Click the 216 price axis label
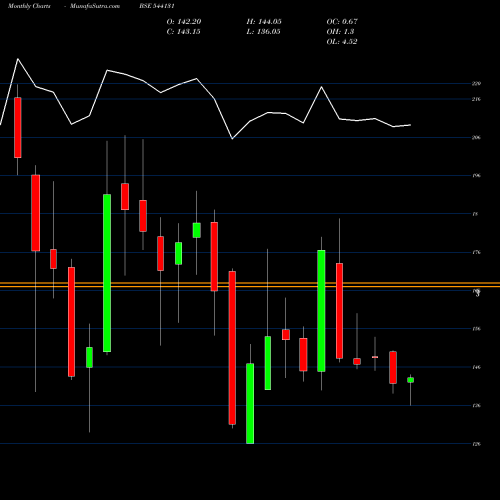Screen dimensions: 500x500 point(476,99)
